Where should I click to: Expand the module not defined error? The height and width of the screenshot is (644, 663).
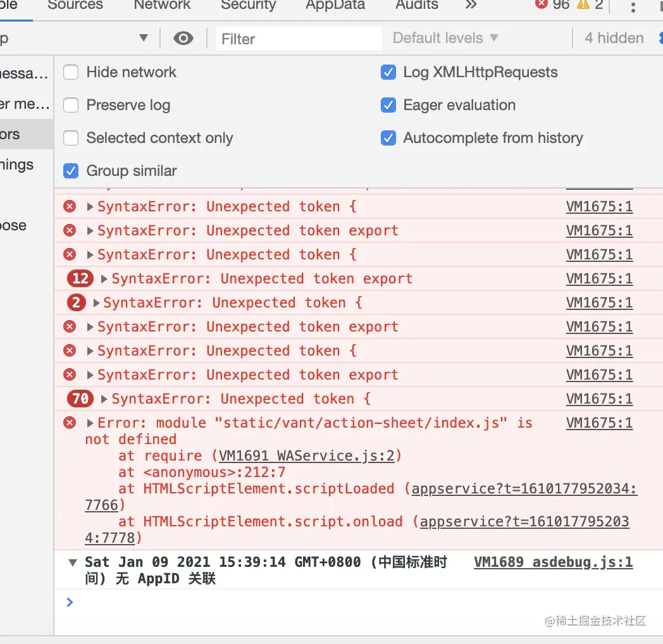(90, 423)
